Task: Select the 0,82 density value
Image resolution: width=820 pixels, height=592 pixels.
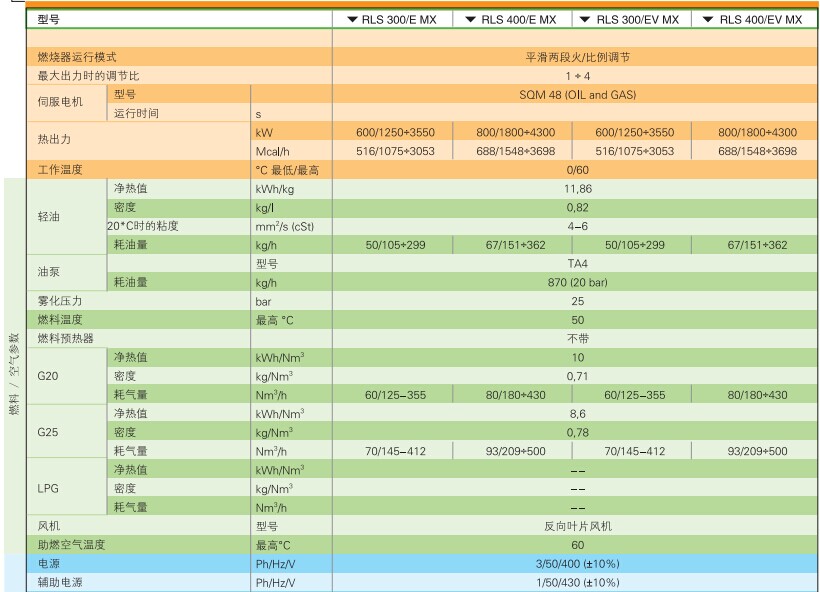Action: (577, 208)
